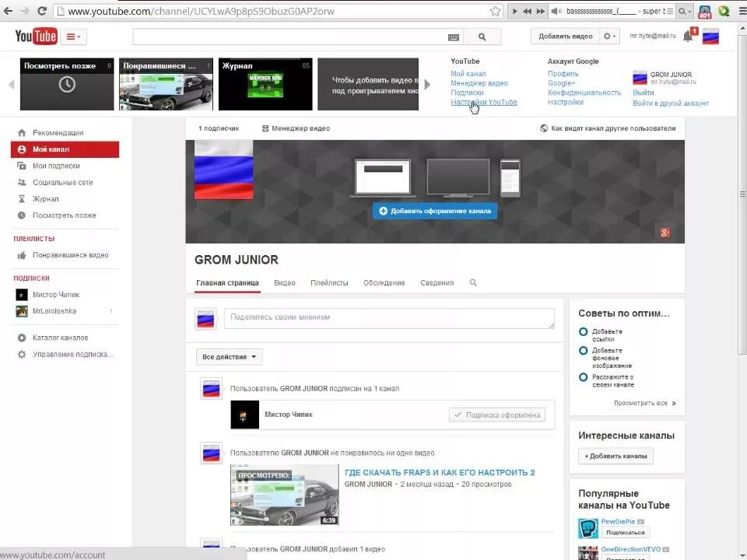Image resolution: width=747 pixels, height=560 pixels.
Task: Open Управление подписками gear item
Action: 65,355
